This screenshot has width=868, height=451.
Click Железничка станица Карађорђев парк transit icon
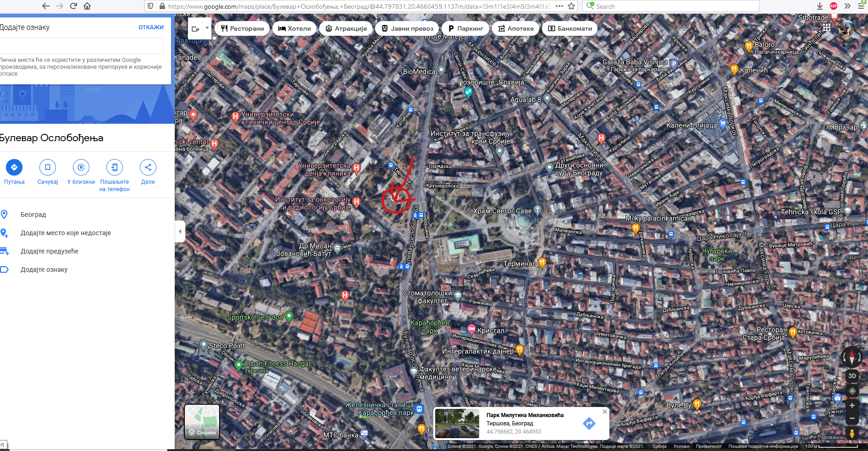tap(419, 409)
